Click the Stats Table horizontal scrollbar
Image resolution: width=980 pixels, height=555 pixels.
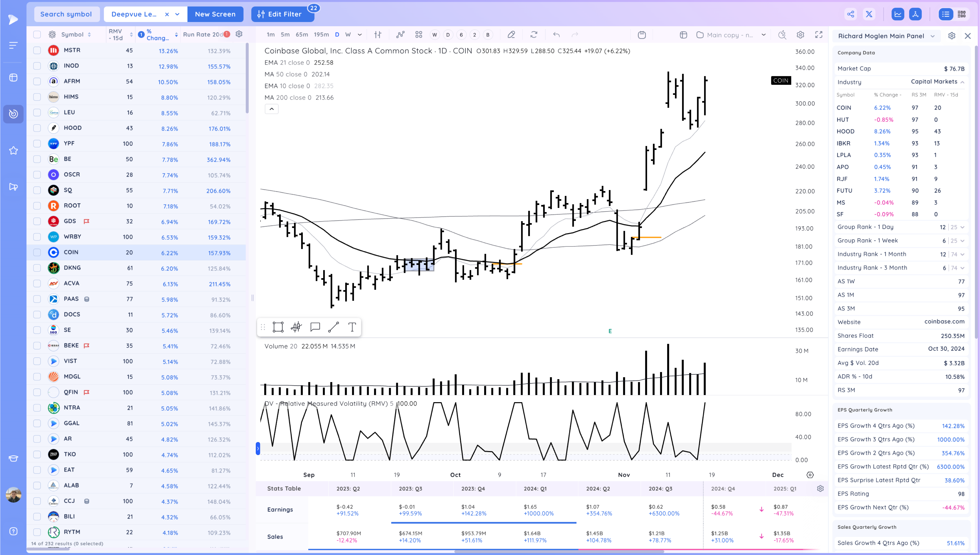(559, 551)
